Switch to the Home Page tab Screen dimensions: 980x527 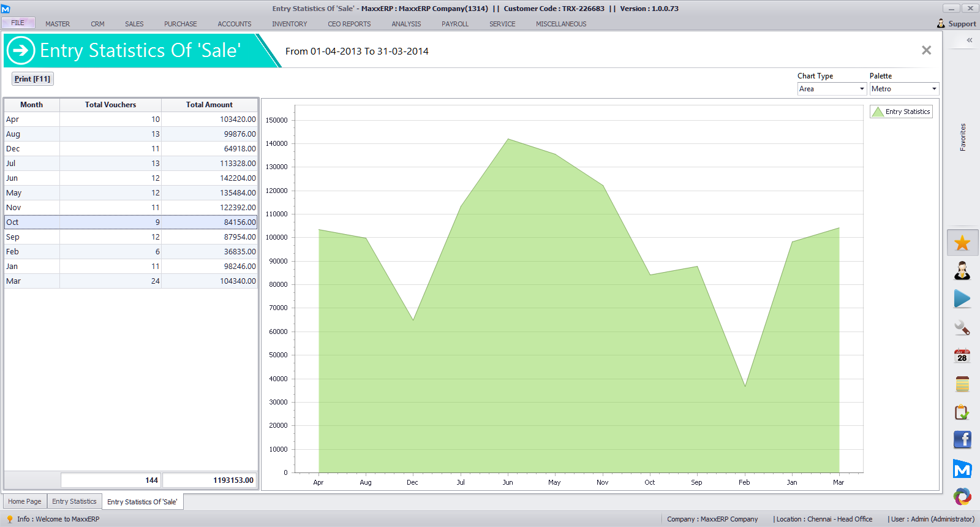pyautogui.click(x=24, y=501)
